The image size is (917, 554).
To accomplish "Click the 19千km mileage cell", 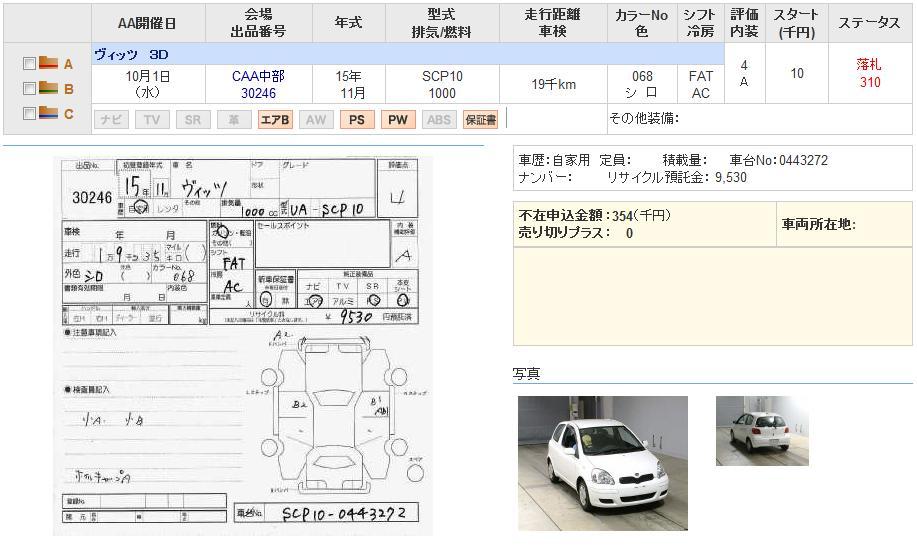I will (553, 84).
